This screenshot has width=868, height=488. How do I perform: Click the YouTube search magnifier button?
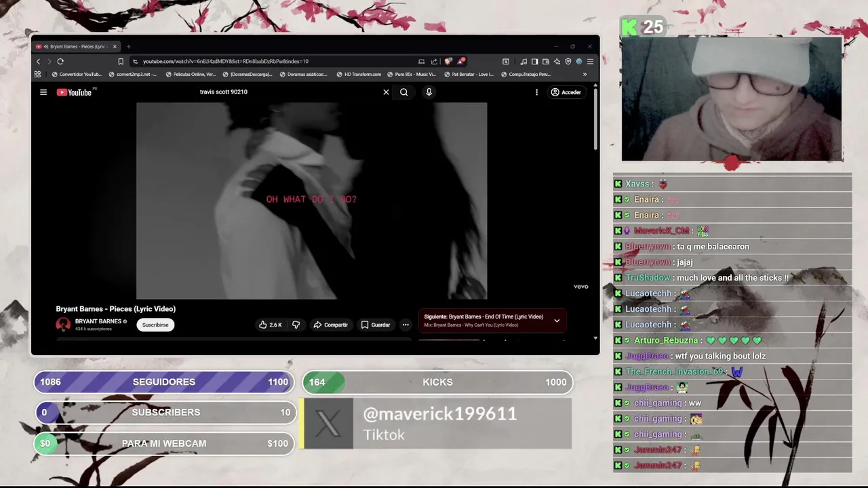click(403, 92)
